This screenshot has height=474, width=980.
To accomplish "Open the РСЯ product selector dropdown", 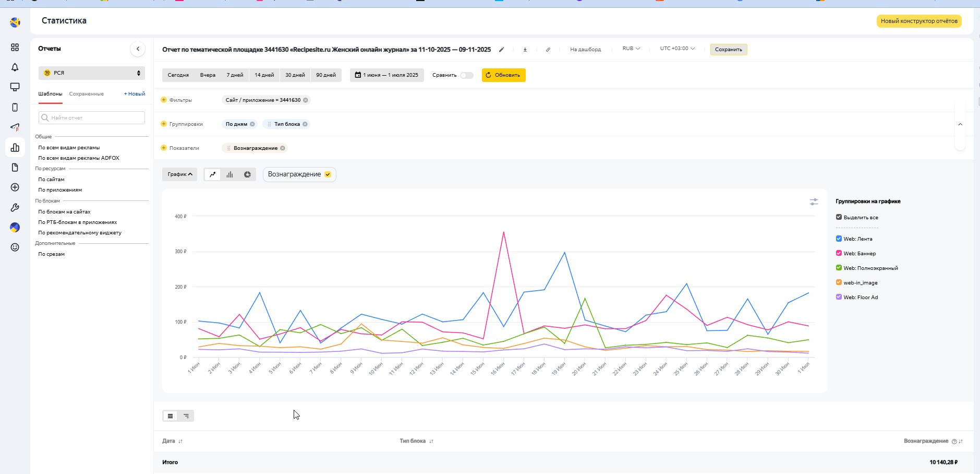I will (92, 73).
